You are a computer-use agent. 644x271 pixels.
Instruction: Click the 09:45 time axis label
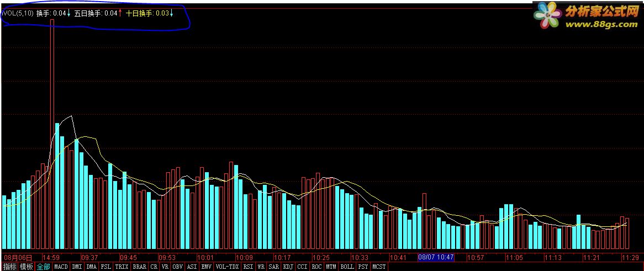point(128,257)
